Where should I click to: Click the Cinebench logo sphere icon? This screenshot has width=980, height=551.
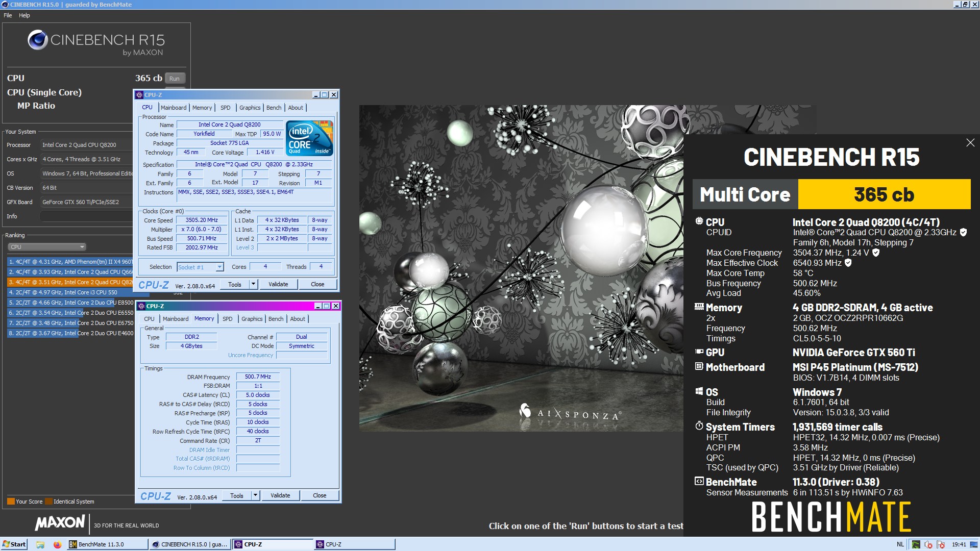pyautogui.click(x=37, y=40)
